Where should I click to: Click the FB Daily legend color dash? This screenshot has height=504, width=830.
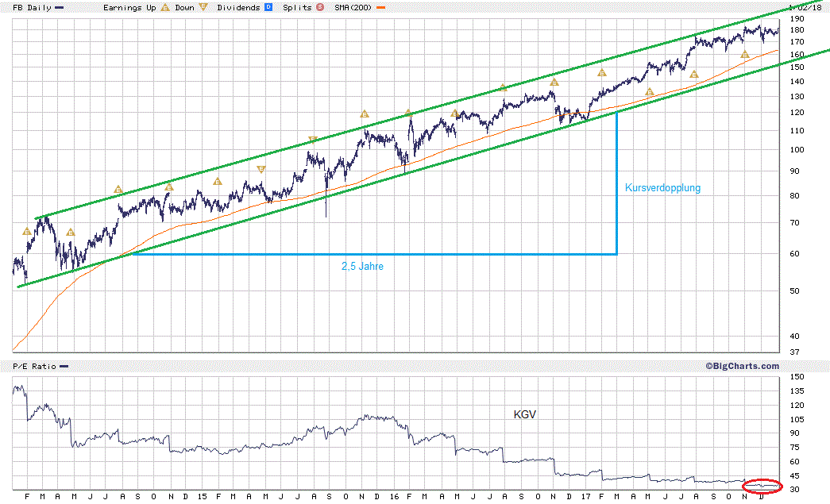pyautogui.click(x=60, y=7)
